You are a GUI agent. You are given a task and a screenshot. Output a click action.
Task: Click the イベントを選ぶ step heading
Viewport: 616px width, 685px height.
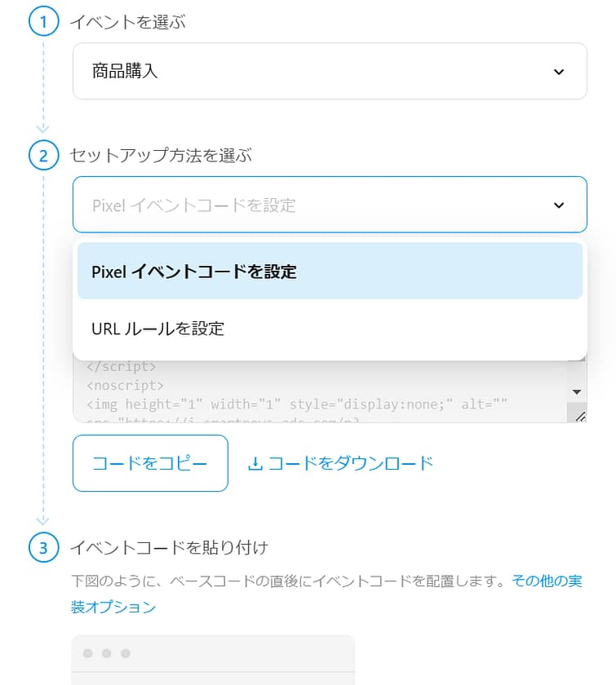(x=128, y=23)
